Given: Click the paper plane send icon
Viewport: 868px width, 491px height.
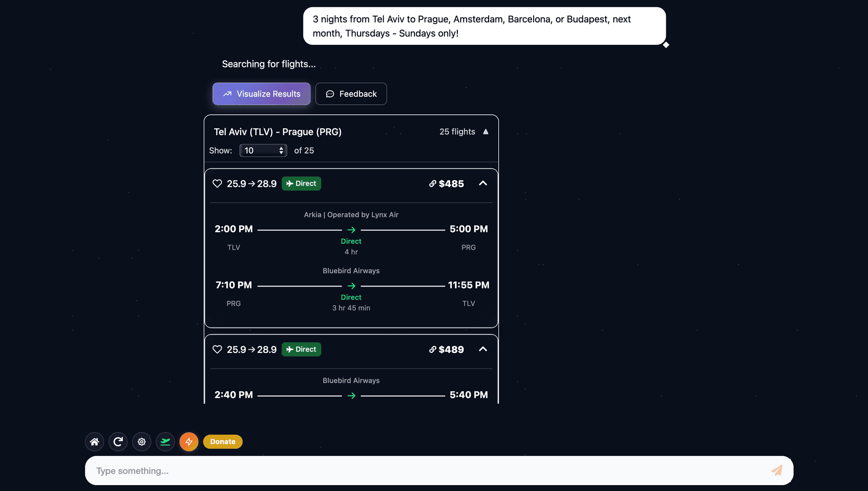Looking at the screenshot, I should [x=776, y=470].
